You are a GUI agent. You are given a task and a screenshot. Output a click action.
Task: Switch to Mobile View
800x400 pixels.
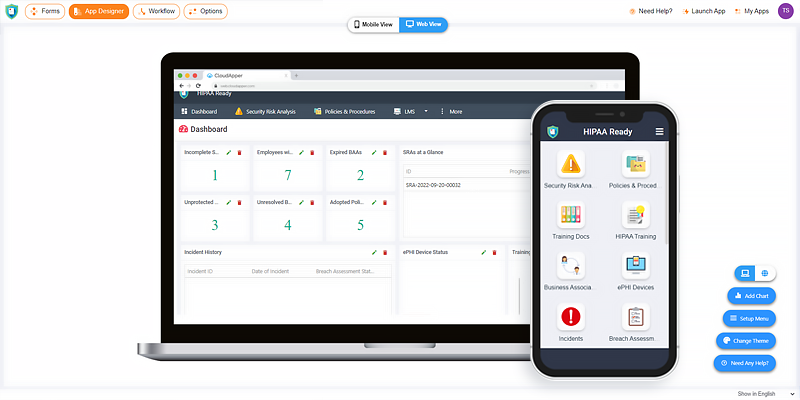click(373, 24)
